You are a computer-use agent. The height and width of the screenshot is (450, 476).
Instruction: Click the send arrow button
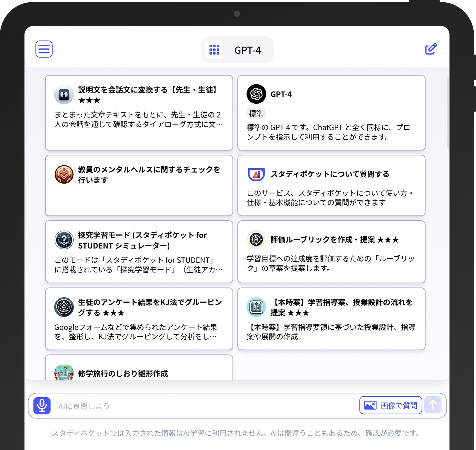tap(433, 405)
